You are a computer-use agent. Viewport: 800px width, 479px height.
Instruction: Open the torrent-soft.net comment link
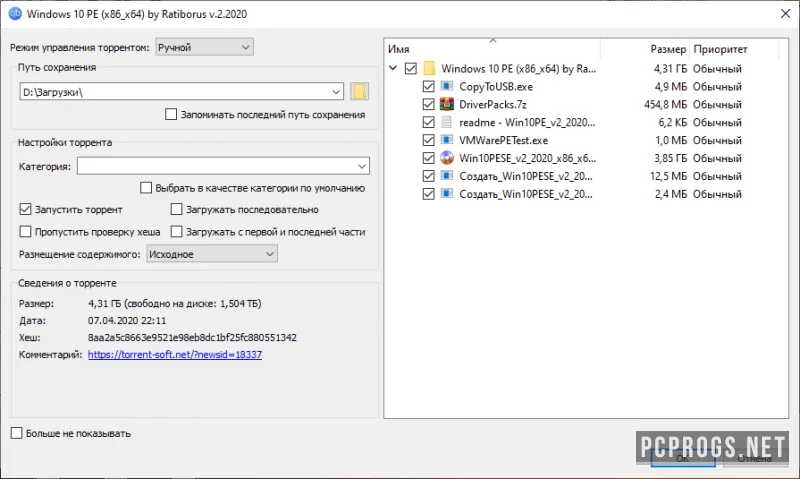pyautogui.click(x=175, y=354)
